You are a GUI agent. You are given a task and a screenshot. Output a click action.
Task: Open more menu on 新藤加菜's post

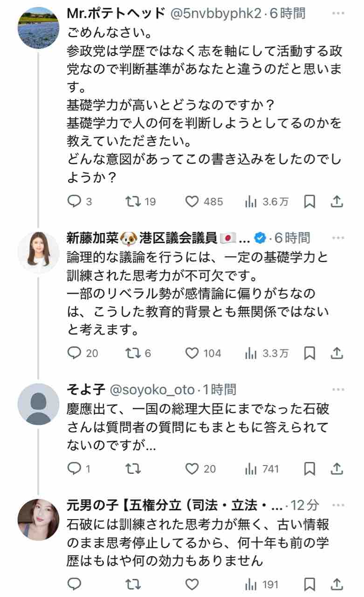pyautogui.click(x=337, y=238)
